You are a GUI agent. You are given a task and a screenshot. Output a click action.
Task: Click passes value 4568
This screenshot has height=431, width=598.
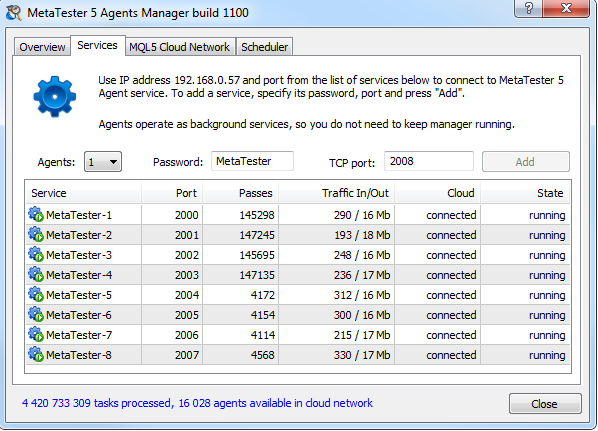point(263,355)
